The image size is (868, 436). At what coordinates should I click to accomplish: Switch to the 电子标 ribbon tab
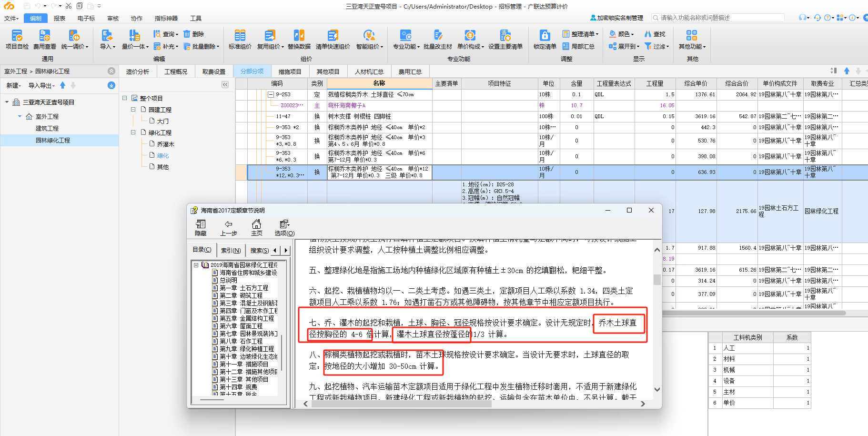pyautogui.click(x=86, y=18)
